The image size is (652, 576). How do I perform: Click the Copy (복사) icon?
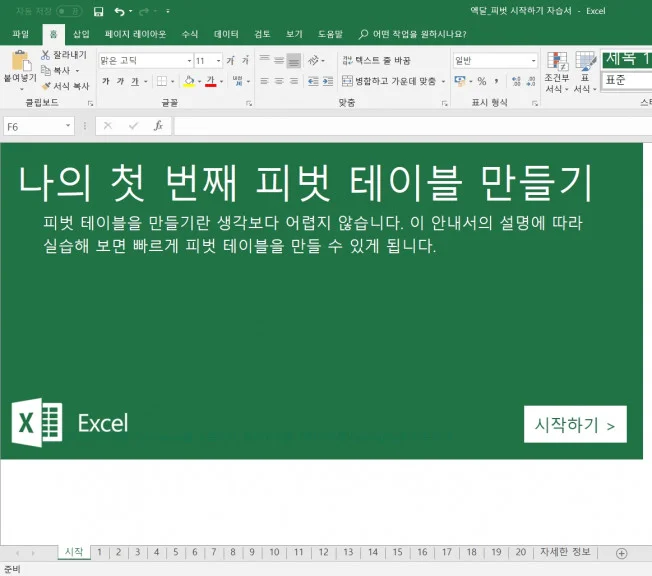[x=46, y=70]
